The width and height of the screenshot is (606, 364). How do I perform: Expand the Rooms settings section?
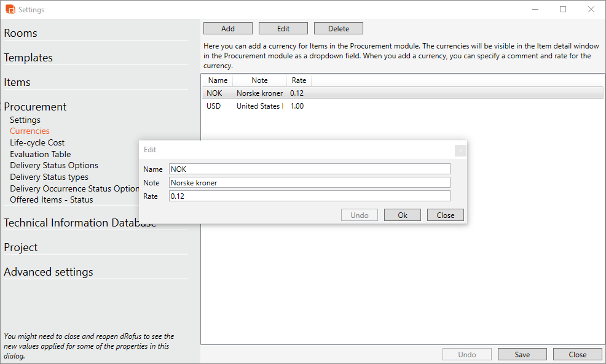click(x=21, y=33)
